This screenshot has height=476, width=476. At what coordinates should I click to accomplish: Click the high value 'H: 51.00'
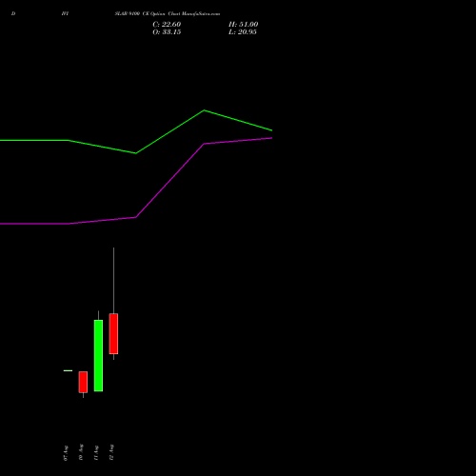pyautogui.click(x=243, y=25)
